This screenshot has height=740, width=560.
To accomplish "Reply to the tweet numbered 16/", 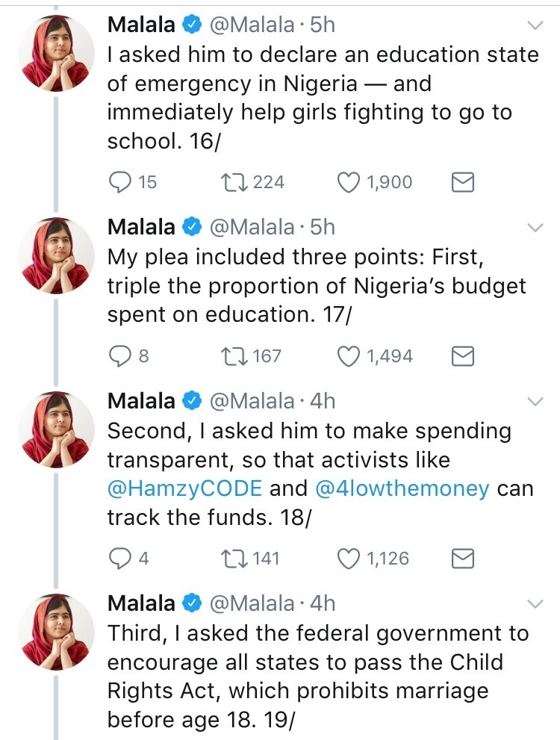I will [x=119, y=181].
